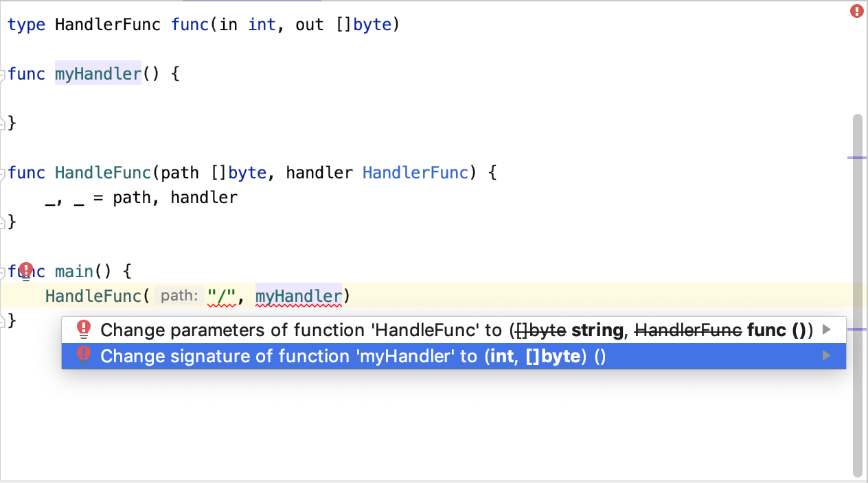Viewport: 868px width, 483px height.
Task: Click fold end marker after HandleFunc body
Action: click(x=3, y=222)
